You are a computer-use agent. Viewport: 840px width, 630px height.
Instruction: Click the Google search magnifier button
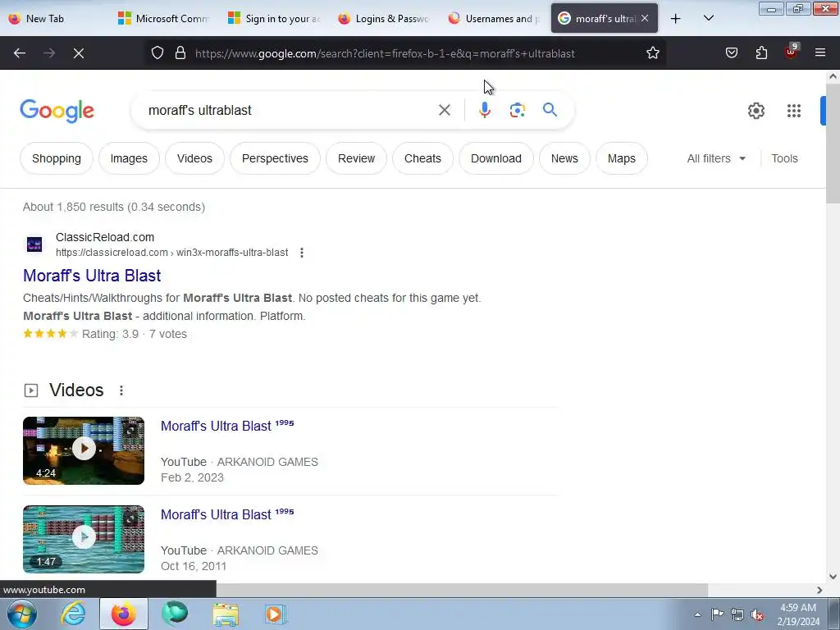click(x=550, y=111)
